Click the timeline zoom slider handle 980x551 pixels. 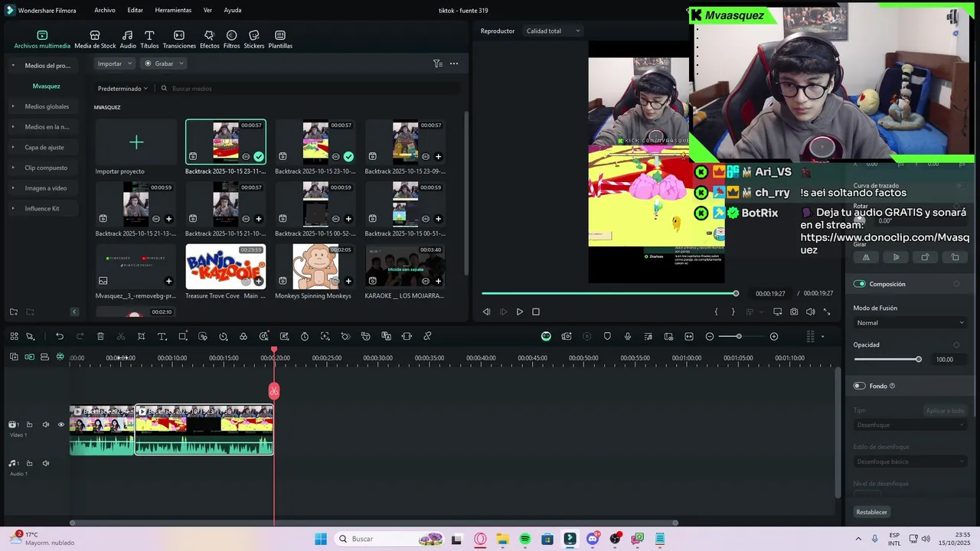[739, 337]
